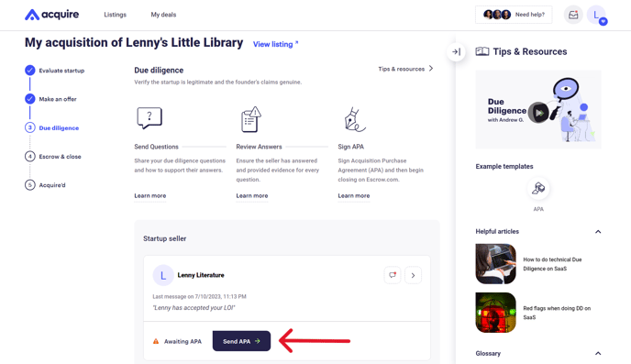
Task: Click the Send APA button
Action: [x=241, y=341]
